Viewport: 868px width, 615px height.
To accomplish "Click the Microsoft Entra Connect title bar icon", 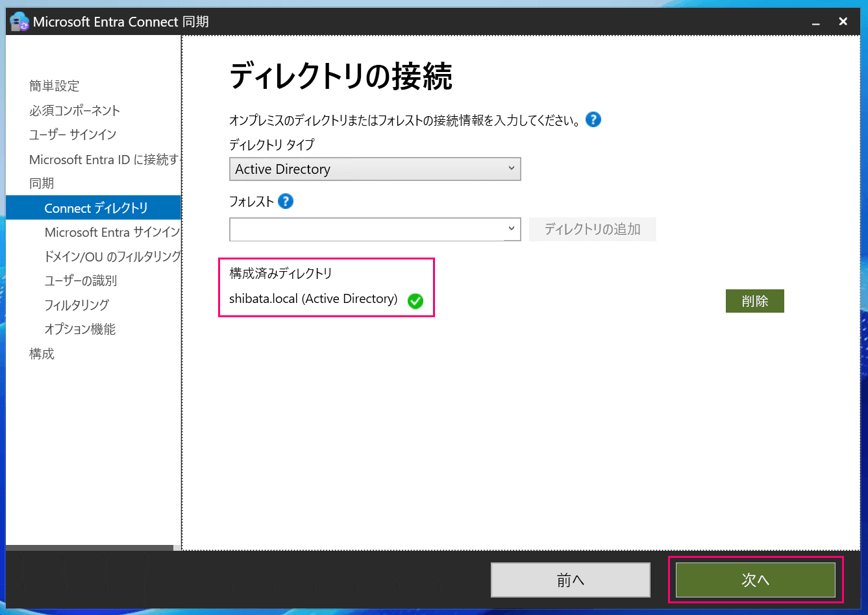I will (19, 22).
